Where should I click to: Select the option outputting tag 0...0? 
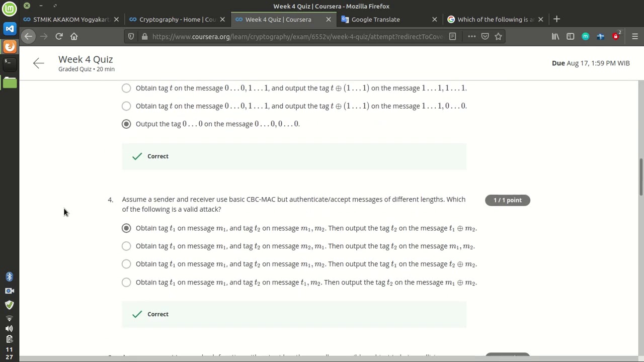click(x=126, y=124)
